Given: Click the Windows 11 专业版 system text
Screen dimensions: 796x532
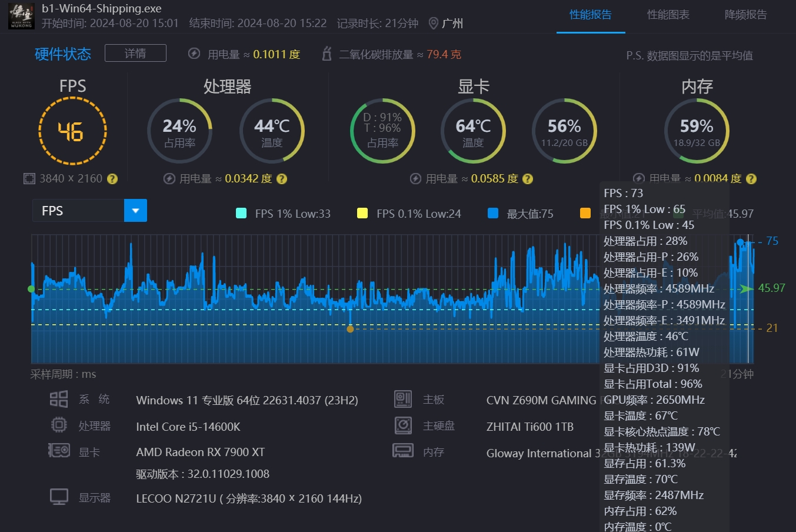Looking at the screenshot, I should click(x=247, y=400).
